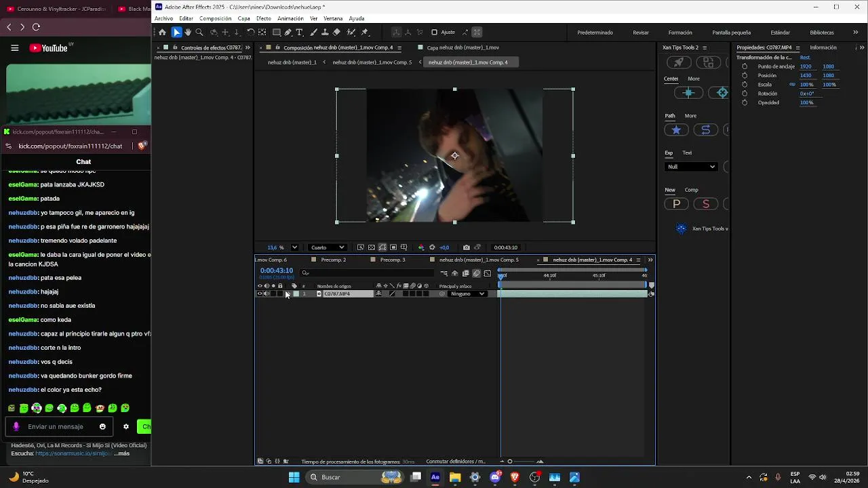
Task: Open the Ninguno parent link dropdown
Action: pyautogui.click(x=467, y=293)
